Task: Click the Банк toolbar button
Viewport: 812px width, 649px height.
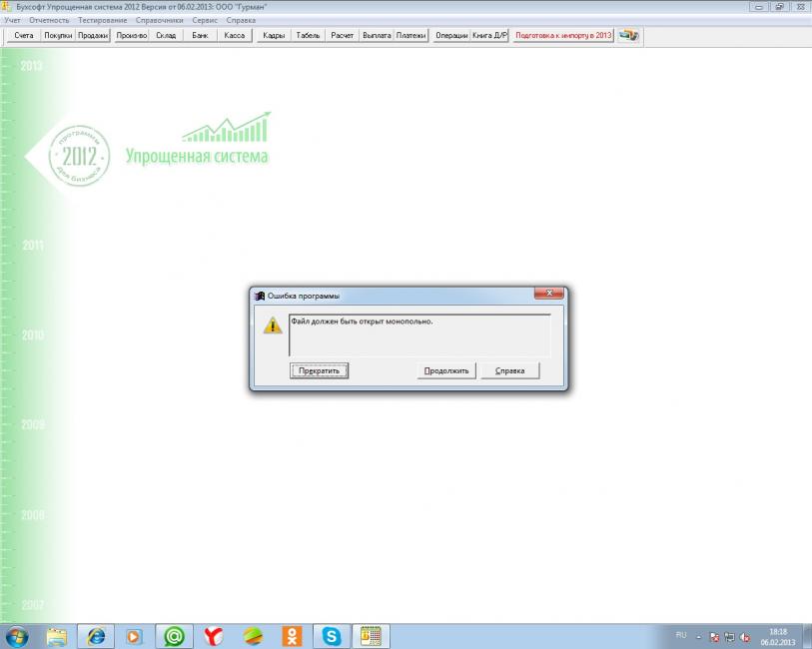Action: (201, 35)
